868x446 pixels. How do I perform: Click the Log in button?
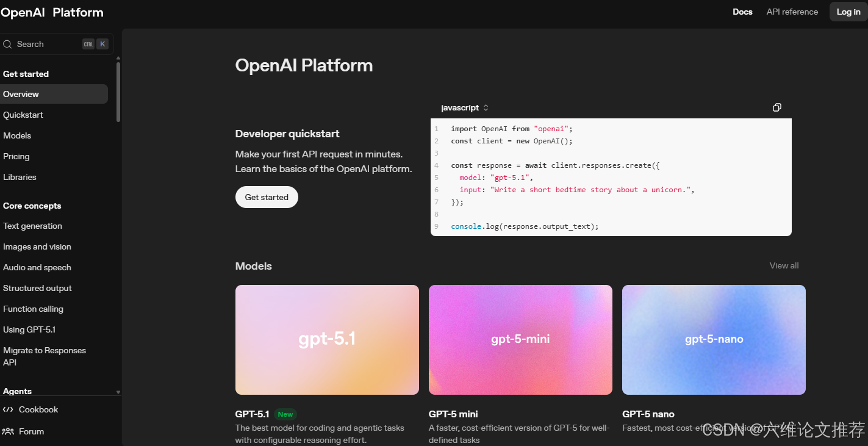click(x=848, y=12)
